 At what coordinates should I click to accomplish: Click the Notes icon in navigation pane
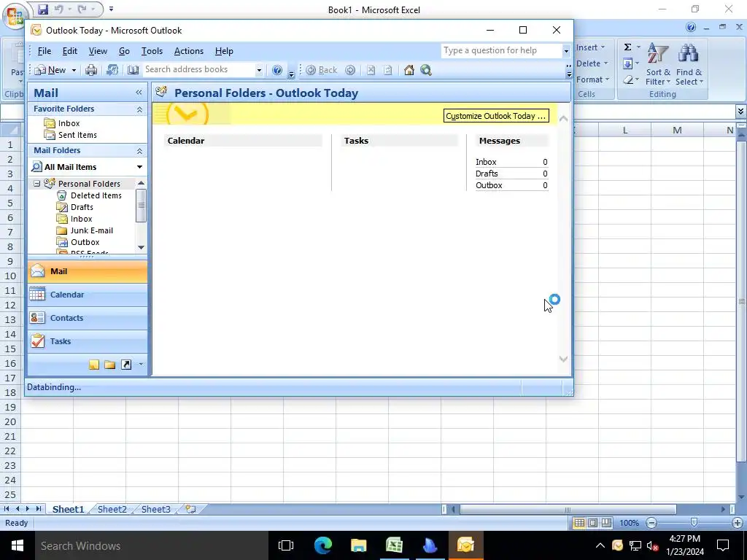click(94, 365)
